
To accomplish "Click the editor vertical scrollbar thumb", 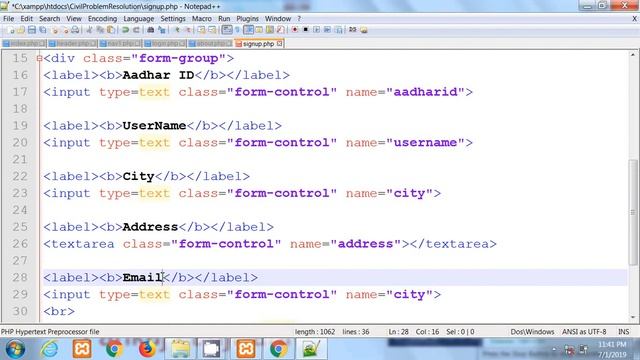I will pyautogui.click(x=633, y=212).
